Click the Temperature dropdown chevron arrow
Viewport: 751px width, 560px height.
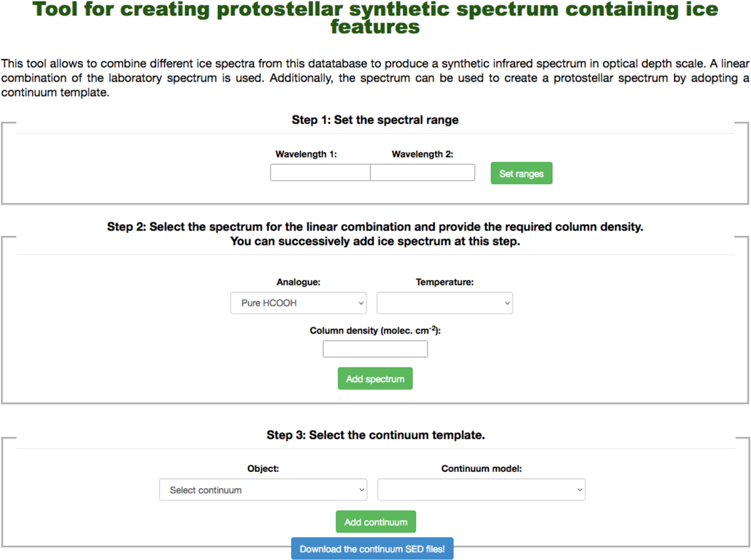506,303
